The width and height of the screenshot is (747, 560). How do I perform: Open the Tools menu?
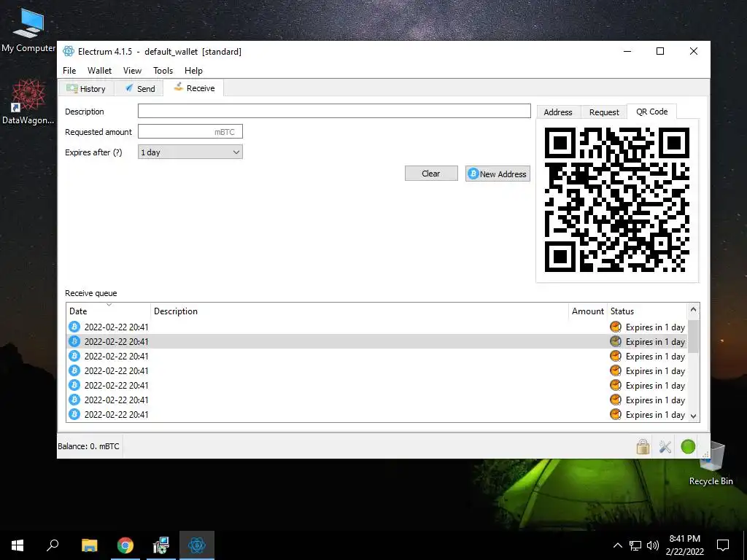(163, 71)
